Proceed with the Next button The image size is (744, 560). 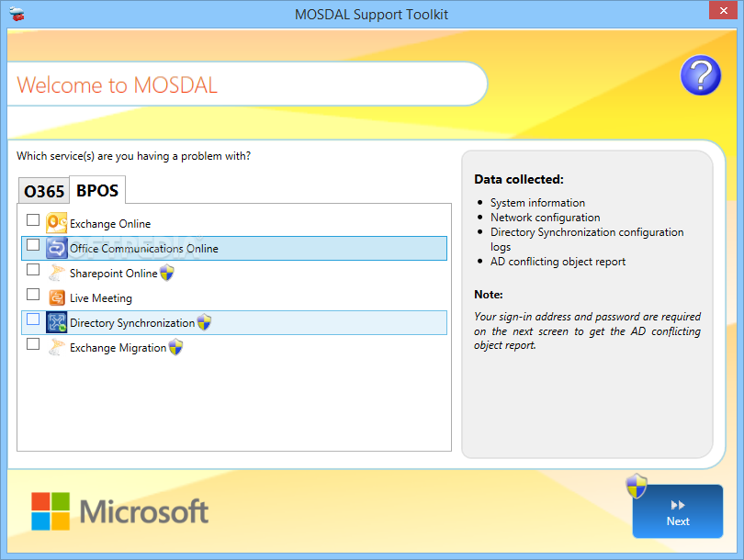coord(678,511)
